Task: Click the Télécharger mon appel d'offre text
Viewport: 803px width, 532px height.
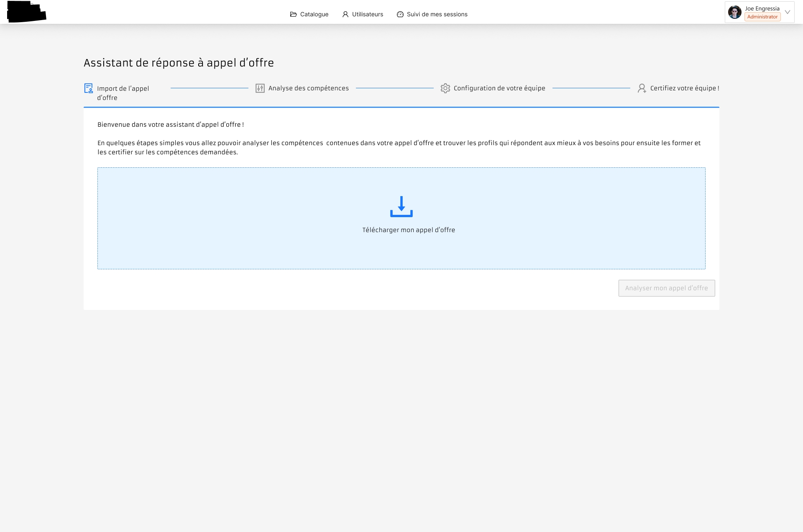Action: [409, 230]
